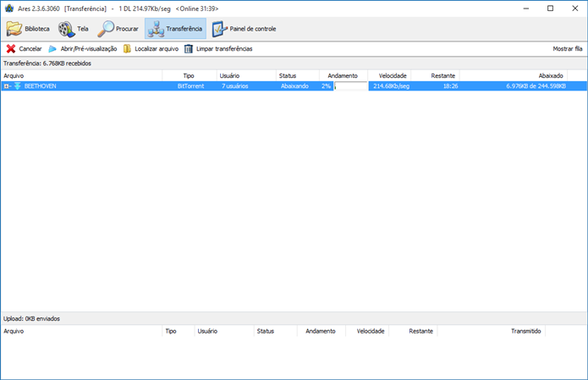Click the red X Cancelar icon
Screen dimensions: 588x380
pyautogui.click(x=11, y=49)
